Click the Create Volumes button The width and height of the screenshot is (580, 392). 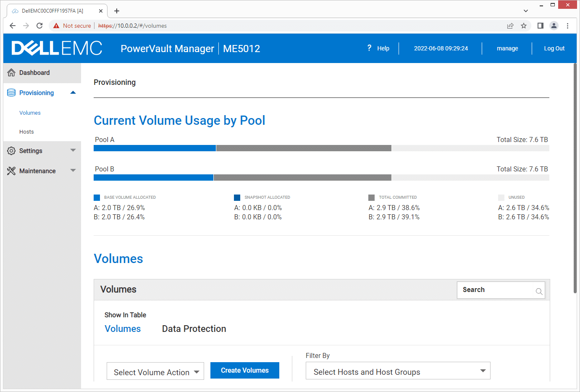[245, 370]
